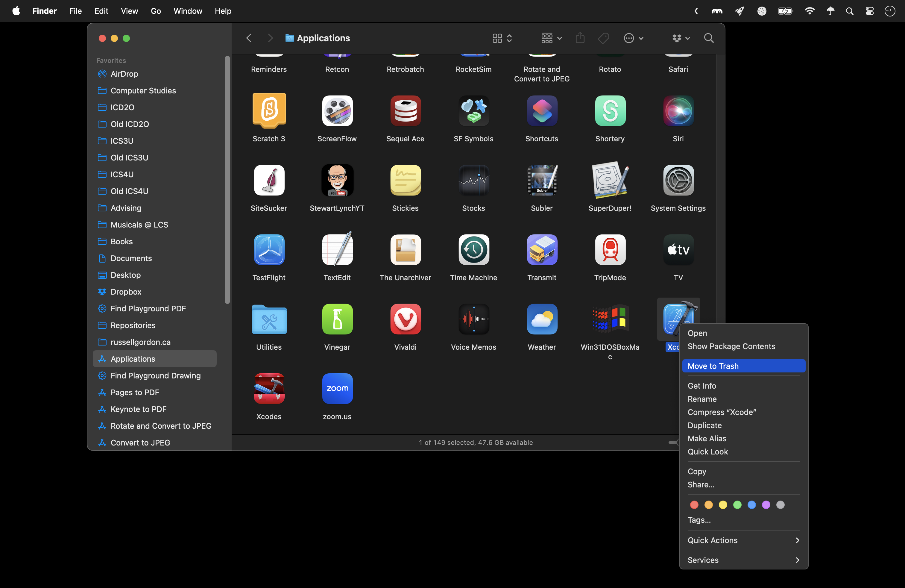Open the ScreenFlow app icon

click(x=337, y=111)
